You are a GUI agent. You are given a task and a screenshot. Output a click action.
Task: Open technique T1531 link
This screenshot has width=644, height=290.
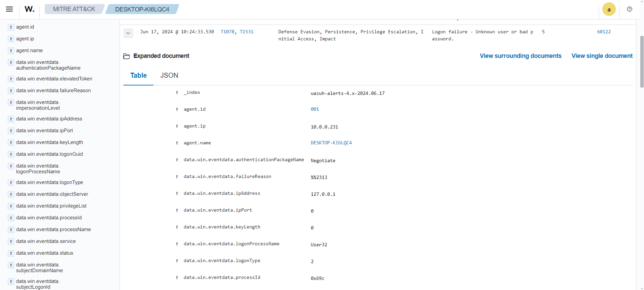click(247, 32)
